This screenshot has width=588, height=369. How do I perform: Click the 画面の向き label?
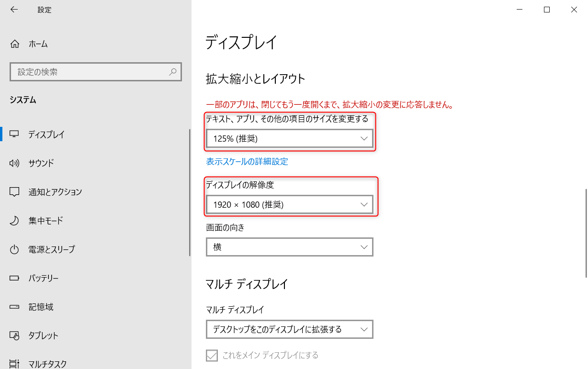click(225, 228)
